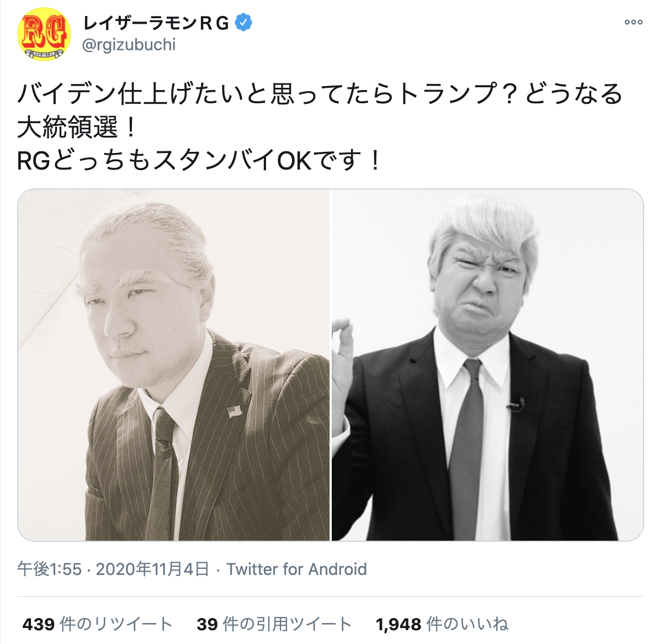This screenshot has width=653, height=644.
Task: Open the right grimacing man photo
Action: [x=487, y=365]
